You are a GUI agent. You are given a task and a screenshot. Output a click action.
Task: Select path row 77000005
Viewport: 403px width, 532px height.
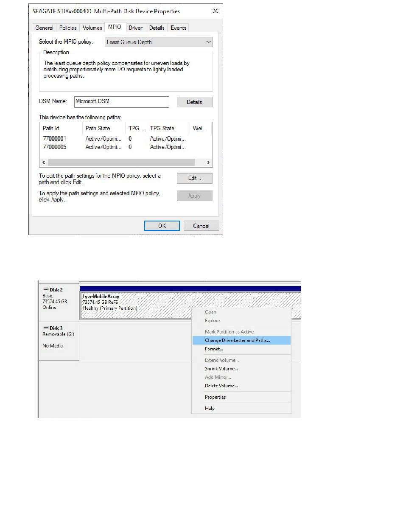(126, 147)
